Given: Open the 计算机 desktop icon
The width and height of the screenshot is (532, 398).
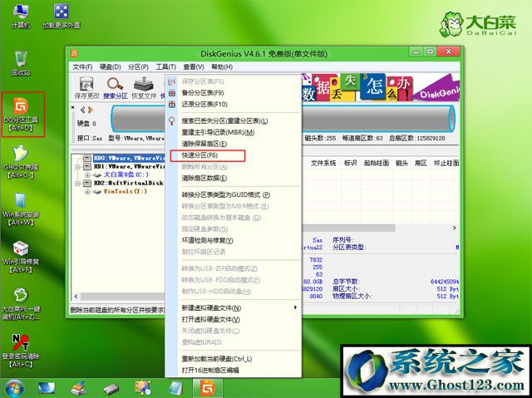Looking at the screenshot, I should point(21,17).
